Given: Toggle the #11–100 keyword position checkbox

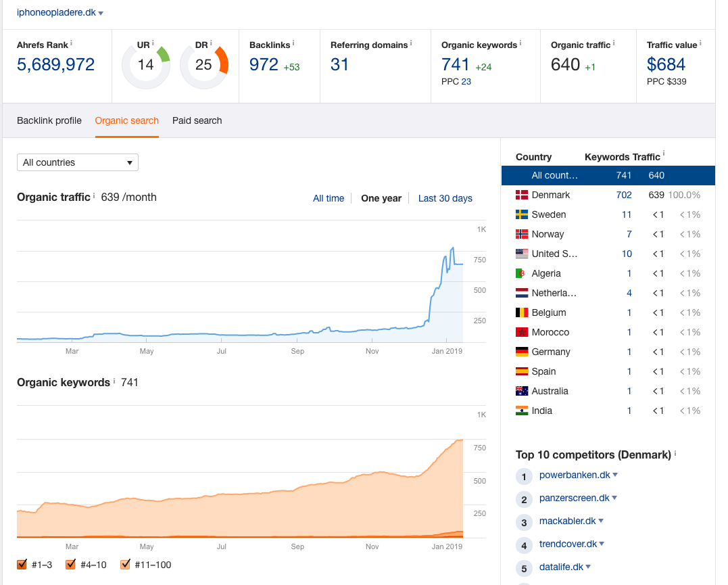Looking at the screenshot, I should [125, 564].
